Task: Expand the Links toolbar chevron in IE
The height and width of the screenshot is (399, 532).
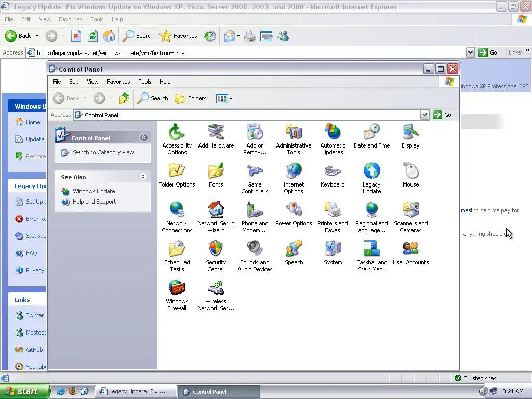Action: [528, 50]
